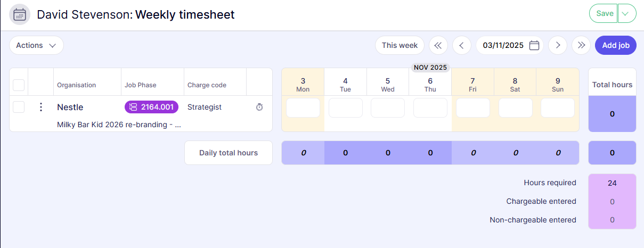Open the Save options dropdown arrow
The width and height of the screenshot is (644, 248).
[x=627, y=13]
